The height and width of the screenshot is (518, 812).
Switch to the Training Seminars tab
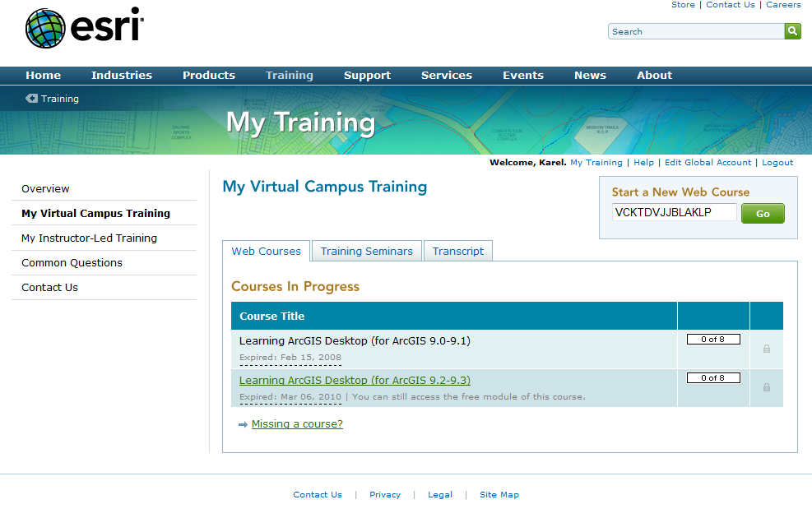367,251
